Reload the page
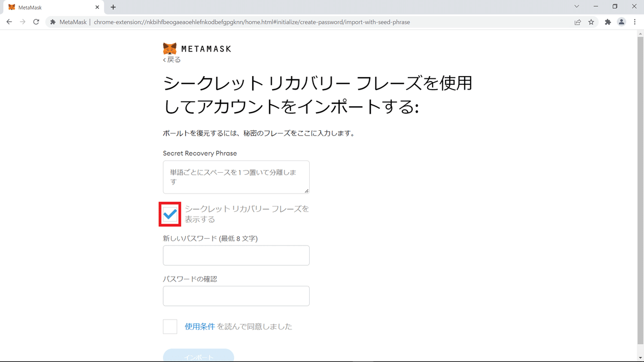Image resolution: width=644 pixels, height=362 pixels. pyautogui.click(x=36, y=22)
